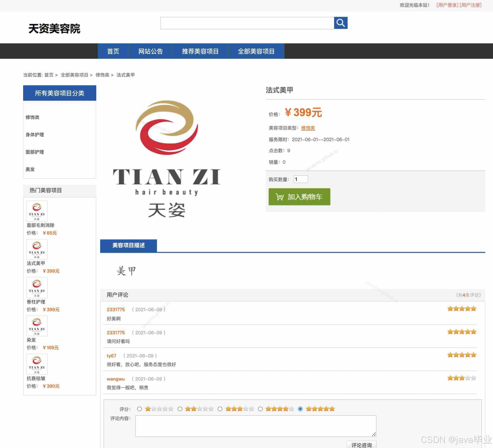Click the review text 我觉得一般吧，稍贵

coord(127,388)
